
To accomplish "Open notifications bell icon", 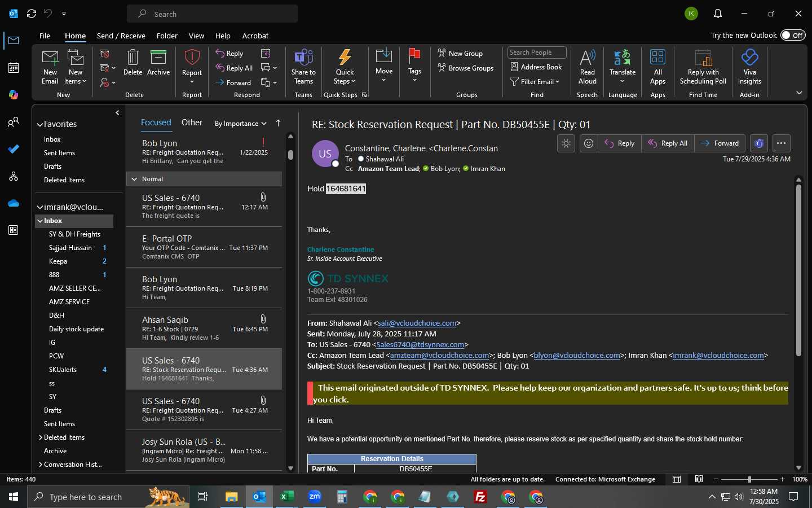I will tap(718, 14).
